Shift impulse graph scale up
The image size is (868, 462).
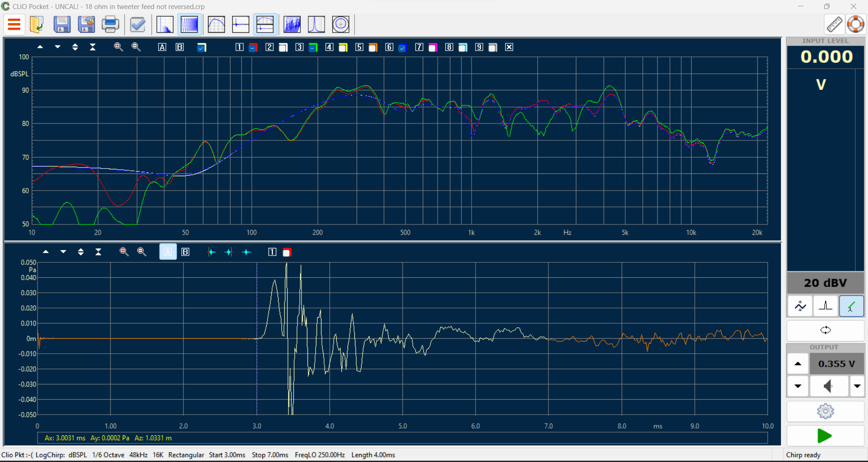(x=46, y=252)
